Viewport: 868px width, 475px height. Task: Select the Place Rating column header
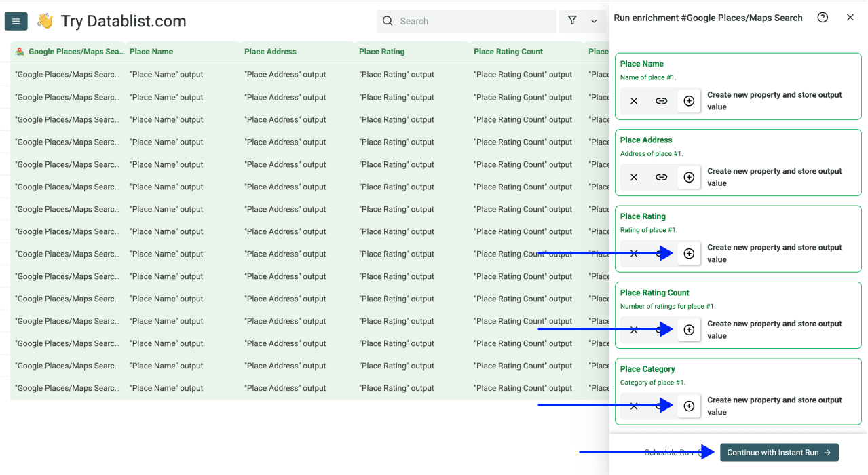380,51
